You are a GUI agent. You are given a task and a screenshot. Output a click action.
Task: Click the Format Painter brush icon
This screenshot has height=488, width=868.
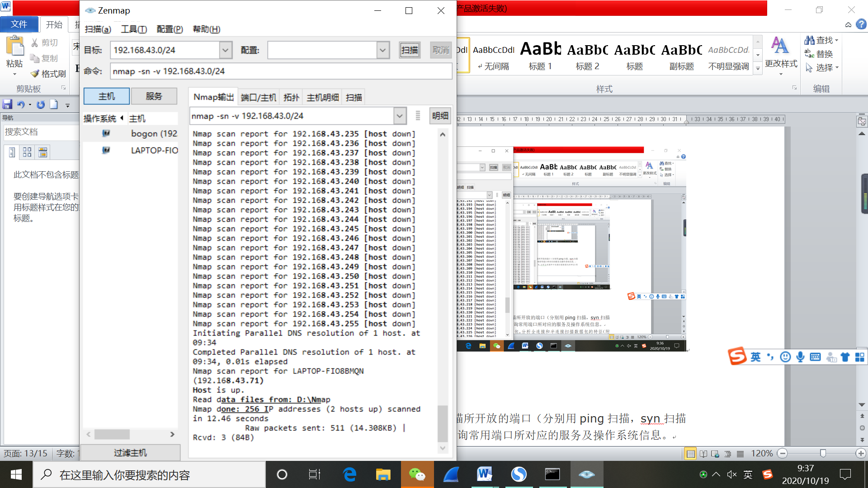pos(35,74)
